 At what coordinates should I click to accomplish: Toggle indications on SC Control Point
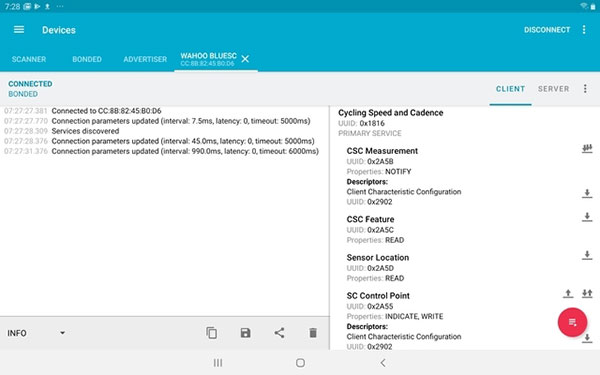pos(587,293)
